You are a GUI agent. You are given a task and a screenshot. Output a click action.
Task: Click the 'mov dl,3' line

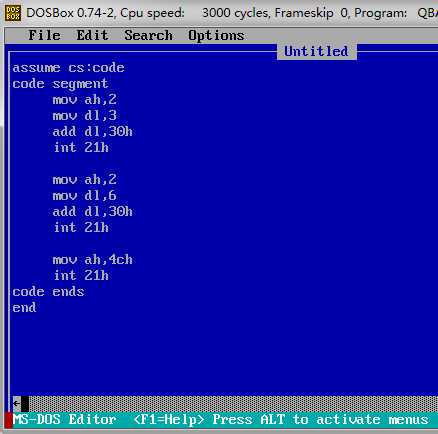[84, 116]
